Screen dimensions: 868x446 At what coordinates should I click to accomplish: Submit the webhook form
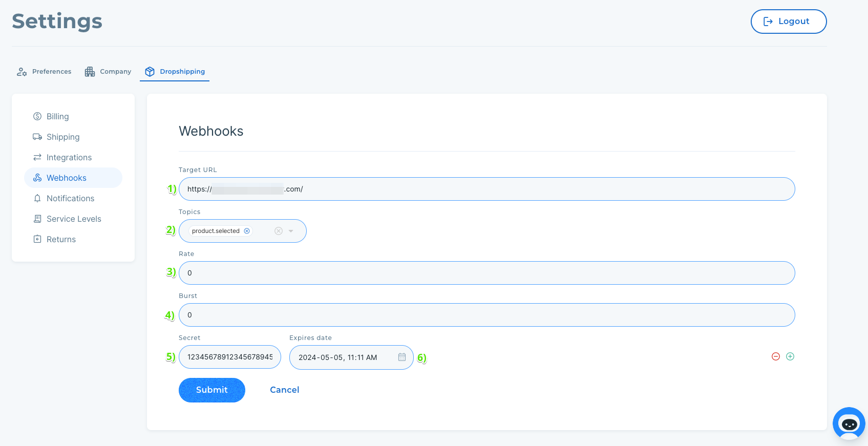click(x=211, y=390)
